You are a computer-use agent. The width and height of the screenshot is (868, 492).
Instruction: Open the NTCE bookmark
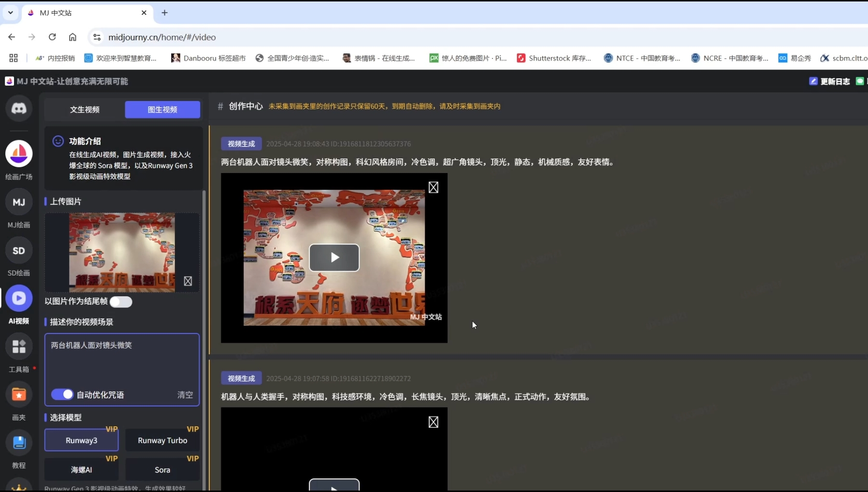pyautogui.click(x=642, y=58)
